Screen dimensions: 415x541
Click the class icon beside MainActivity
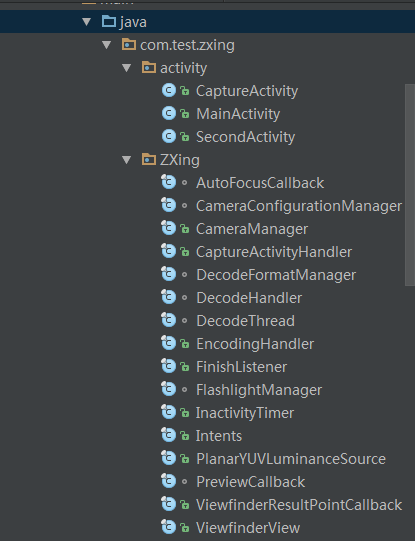[x=169, y=114]
